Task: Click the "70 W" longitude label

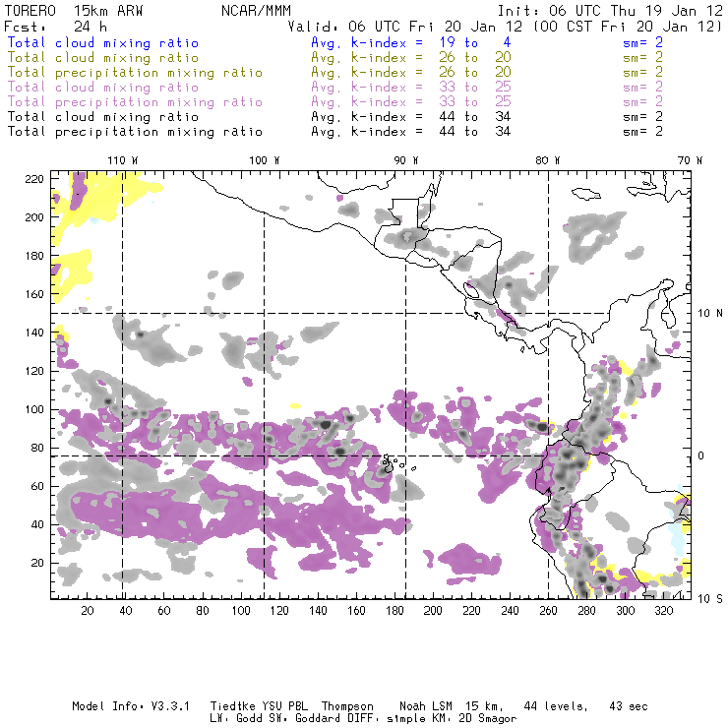Action: pos(690,160)
